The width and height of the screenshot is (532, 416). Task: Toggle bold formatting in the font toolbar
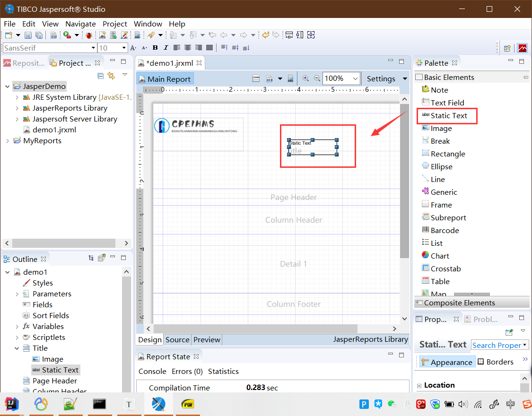click(155, 48)
